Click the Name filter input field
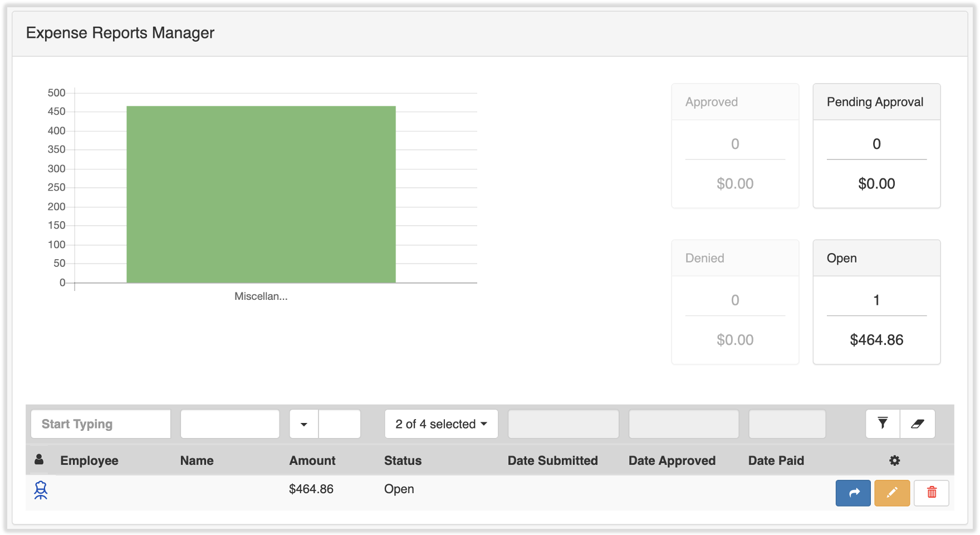Screen dimensions: 980x535 (x=230, y=424)
